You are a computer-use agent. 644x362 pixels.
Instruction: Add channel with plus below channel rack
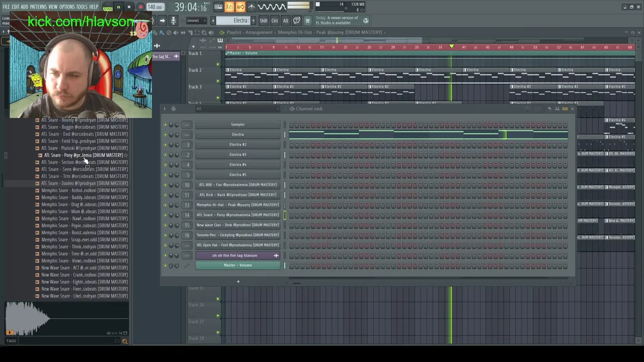click(x=238, y=282)
